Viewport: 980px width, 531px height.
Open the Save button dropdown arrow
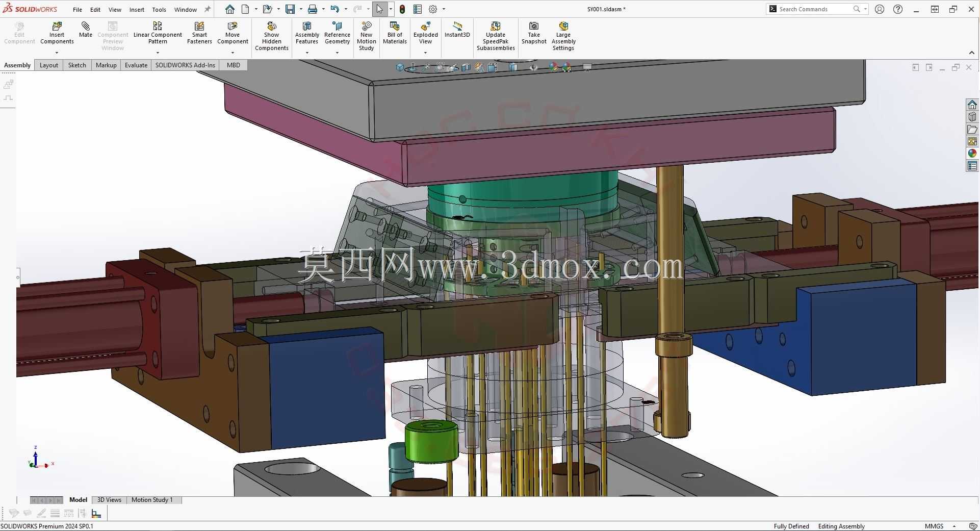(x=301, y=9)
